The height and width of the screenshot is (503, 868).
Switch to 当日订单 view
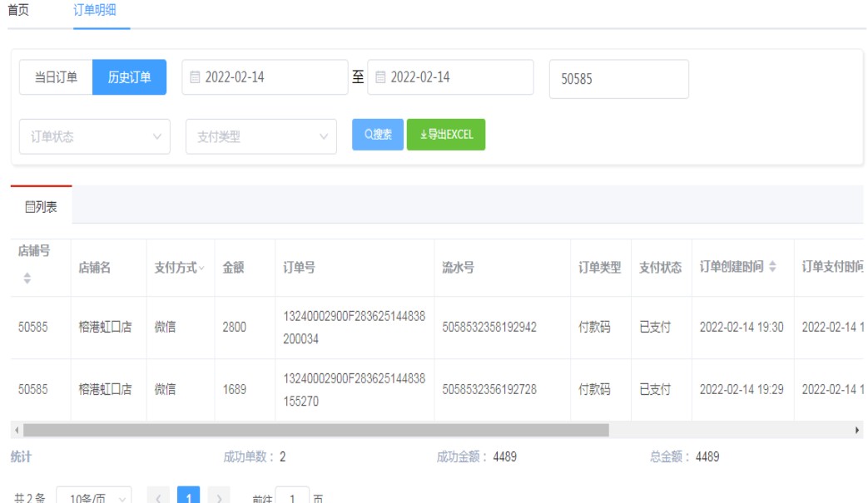tap(56, 77)
